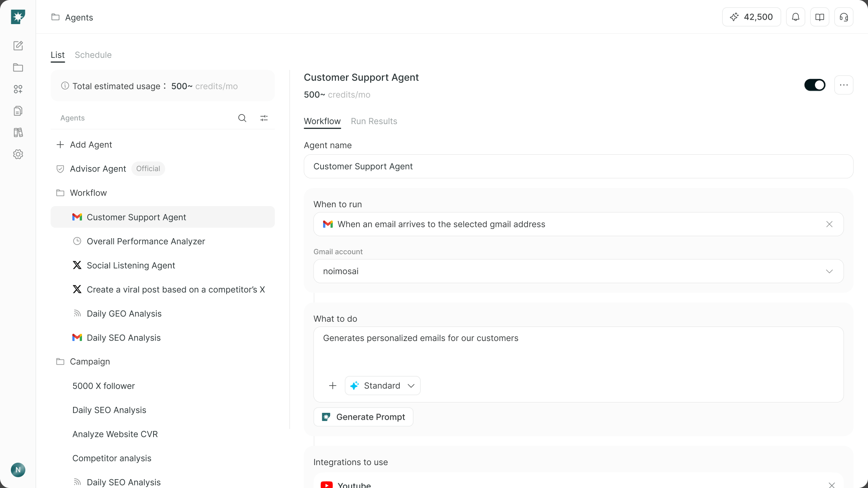Click the Agent name input field
Image resolution: width=868 pixels, height=488 pixels.
click(x=578, y=166)
